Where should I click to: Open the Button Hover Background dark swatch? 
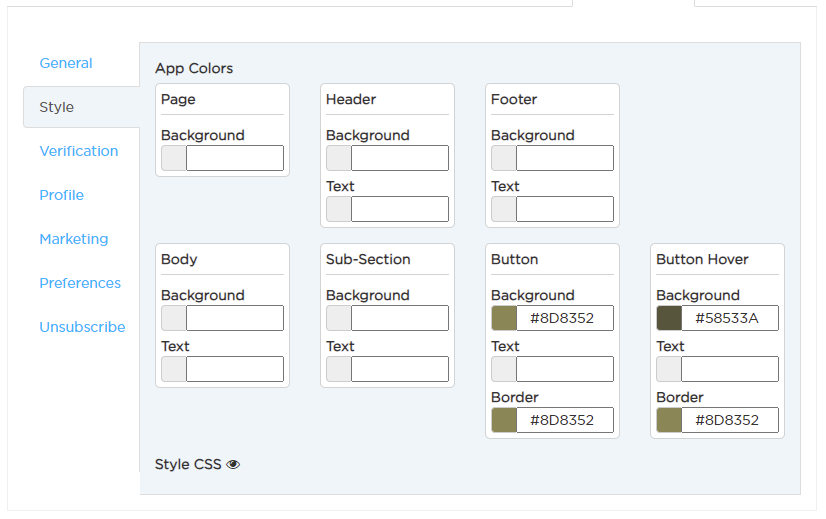[x=669, y=318]
